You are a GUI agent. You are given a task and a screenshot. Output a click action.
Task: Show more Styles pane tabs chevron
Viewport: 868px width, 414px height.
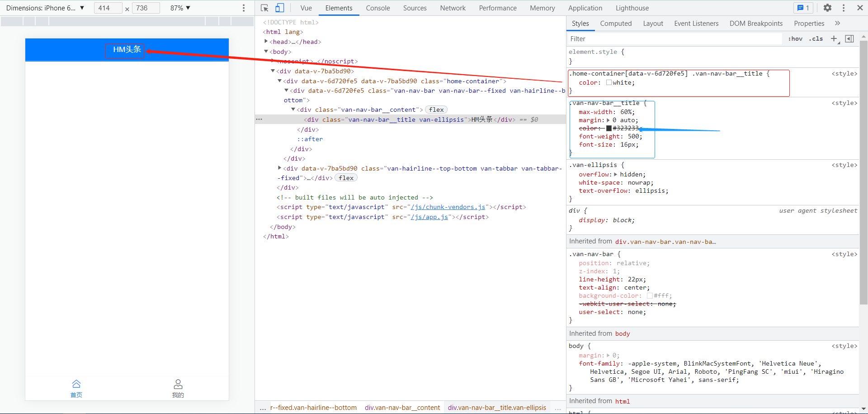[838, 24]
